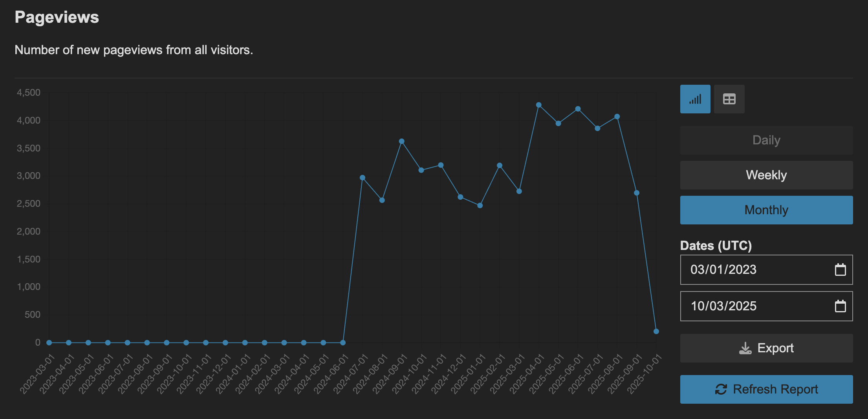Open calendar picker for end date
This screenshot has width=868, height=419.
click(x=840, y=306)
